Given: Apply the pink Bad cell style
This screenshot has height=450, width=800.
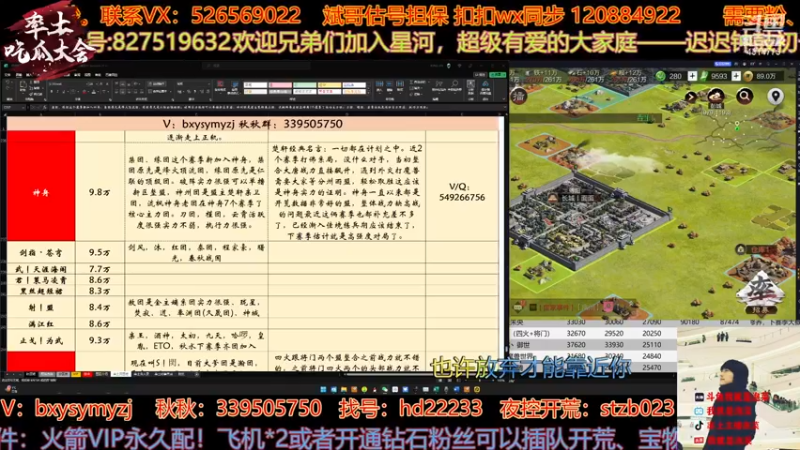Looking at the screenshot, I should (280, 85).
